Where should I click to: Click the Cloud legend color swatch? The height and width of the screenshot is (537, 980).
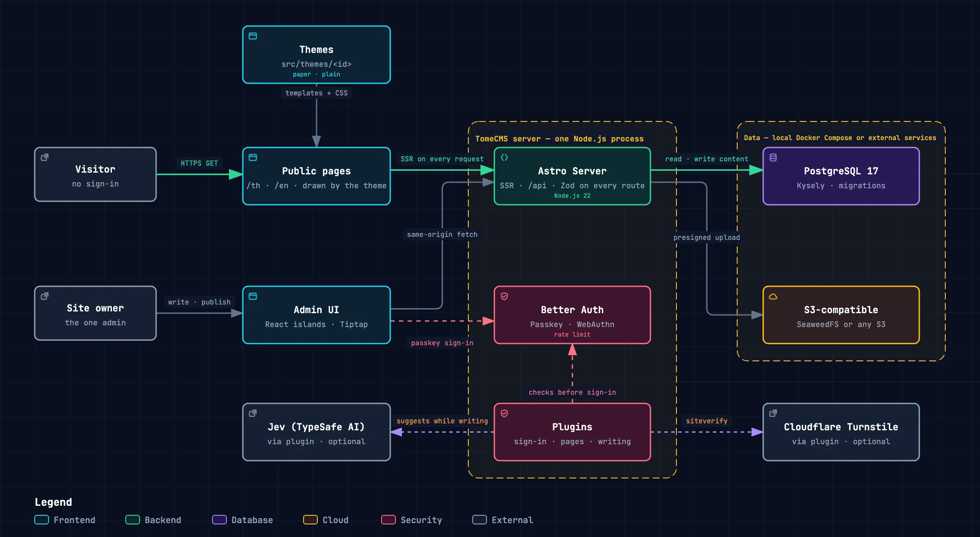[x=310, y=520]
